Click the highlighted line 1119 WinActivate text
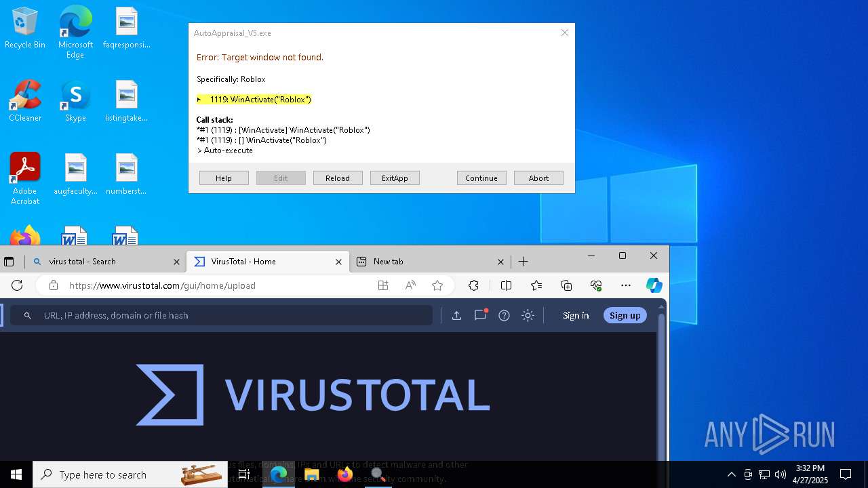 (x=254, y=100)
